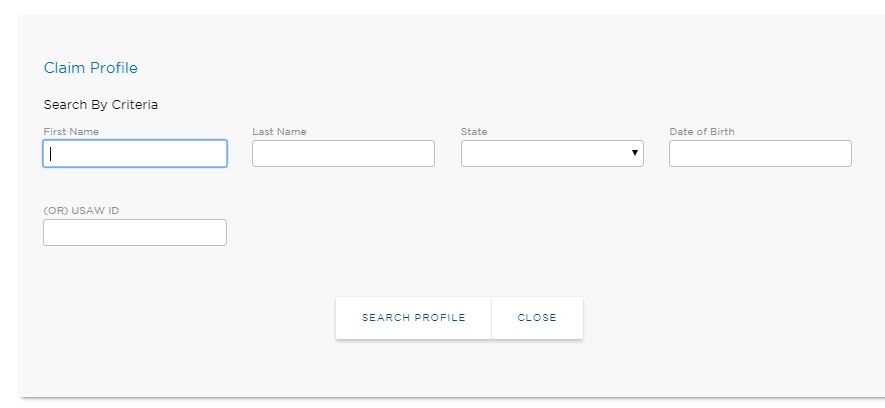Image resolution: width=885 pixels, height=408 pixels.
Task: Click the USAW ID input box
Action: click(135, 232)
